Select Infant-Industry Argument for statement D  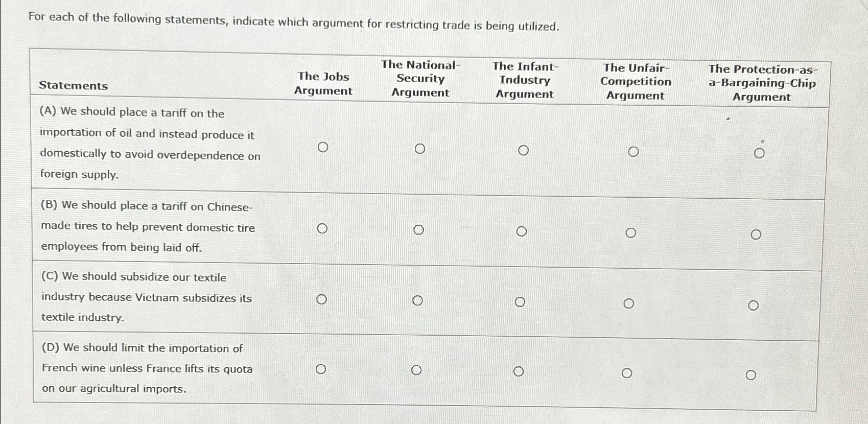point(519,371)
